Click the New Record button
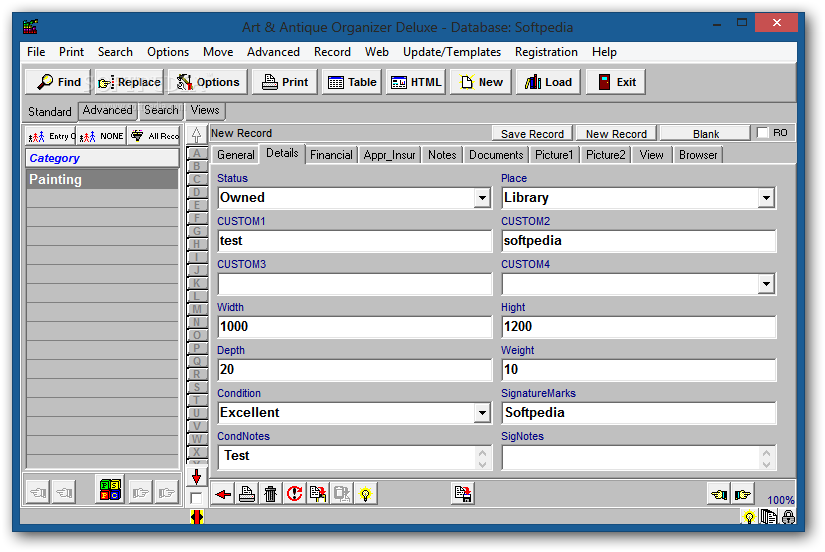The height and width of the screenshot is (552, 825). click(x=616, y=134)
